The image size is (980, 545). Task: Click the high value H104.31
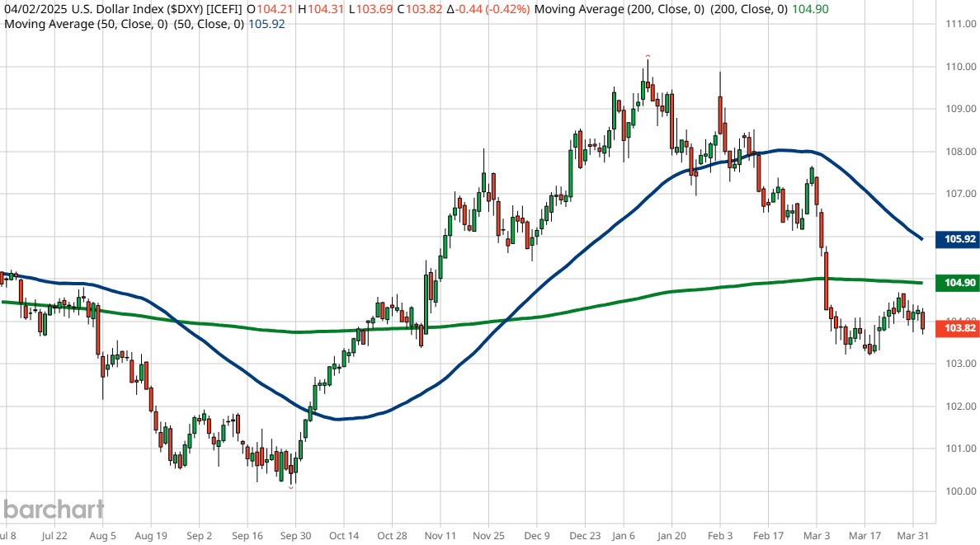[321, 9]
